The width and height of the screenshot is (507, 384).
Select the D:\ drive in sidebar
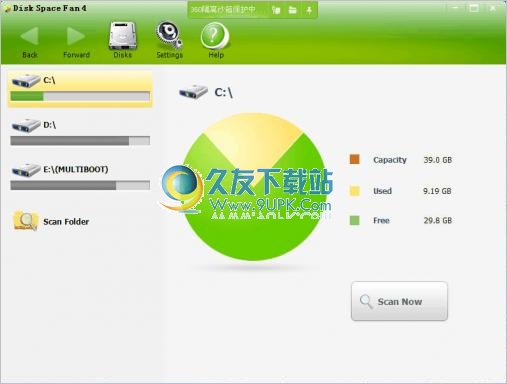click(80, 132)
